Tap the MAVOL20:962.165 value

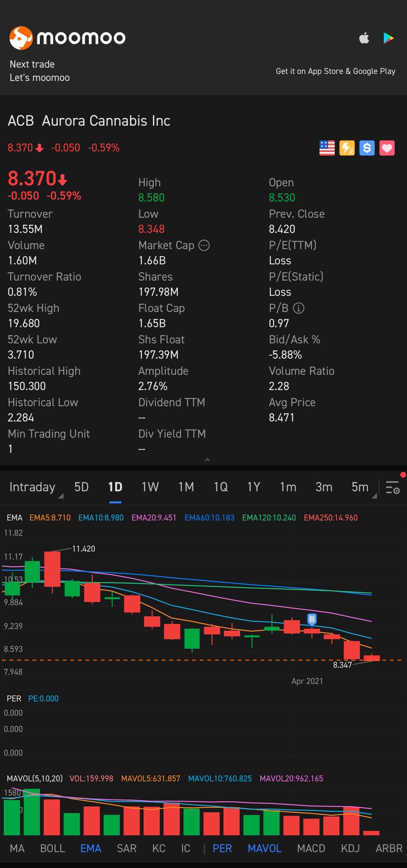coord(291,779)
